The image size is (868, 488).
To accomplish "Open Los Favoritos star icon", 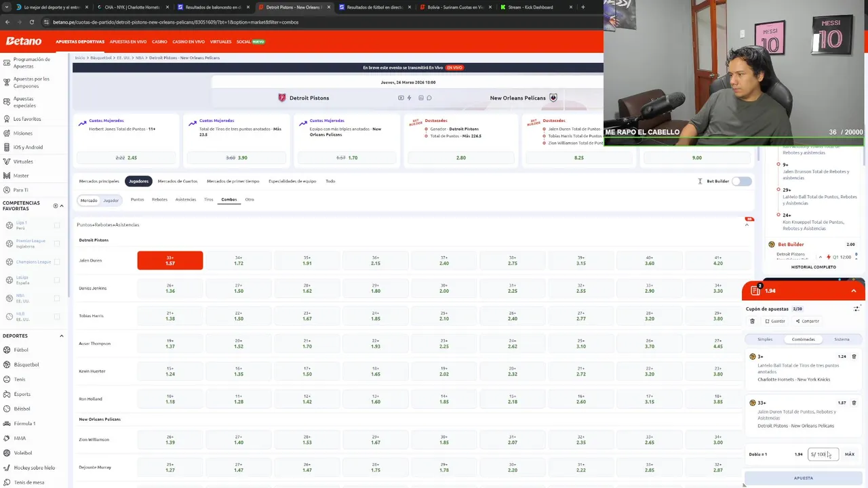I will (x=6, y=119).
